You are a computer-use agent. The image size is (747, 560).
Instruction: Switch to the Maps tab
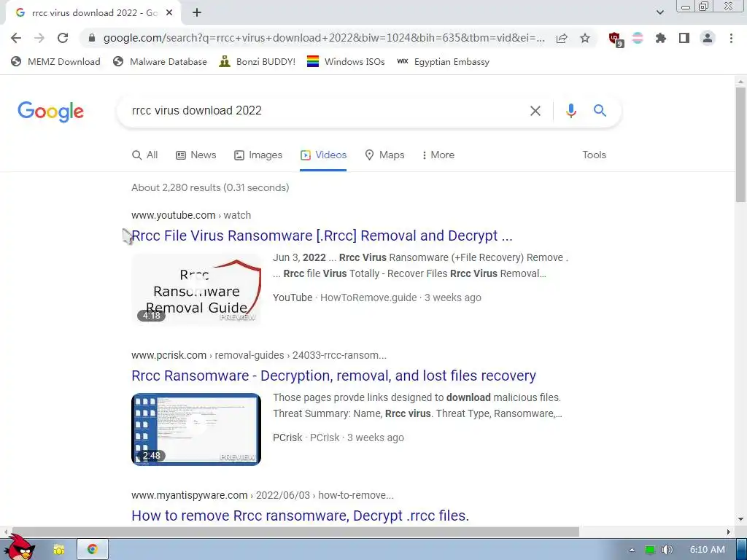tap(384, 155)
